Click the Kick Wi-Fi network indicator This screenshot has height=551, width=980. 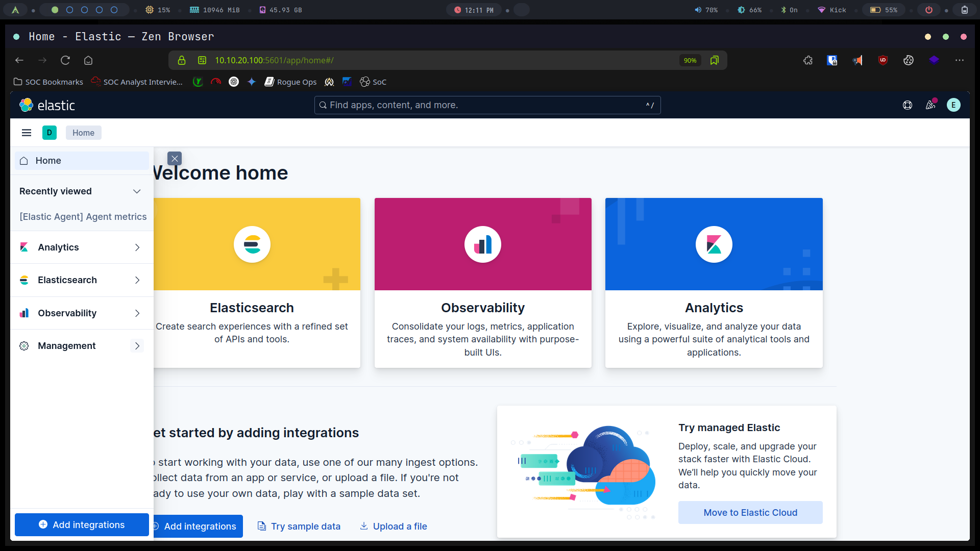click(x=832, y=10)
